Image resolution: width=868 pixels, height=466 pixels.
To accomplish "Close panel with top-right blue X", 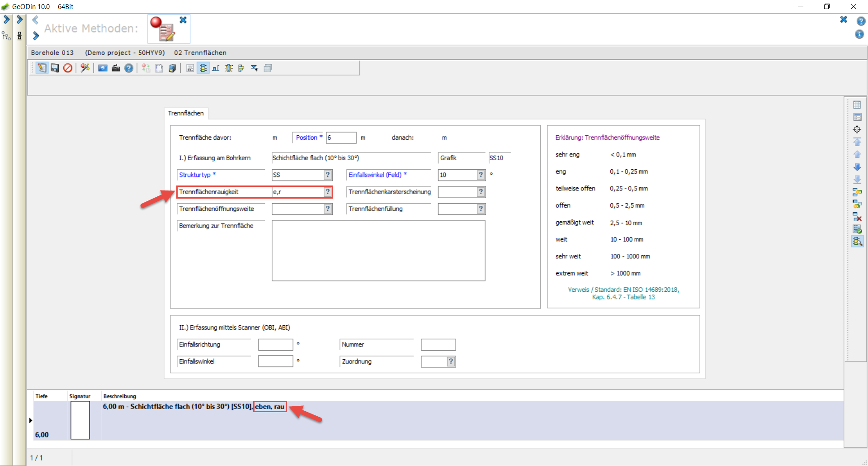I will [844, 19].
